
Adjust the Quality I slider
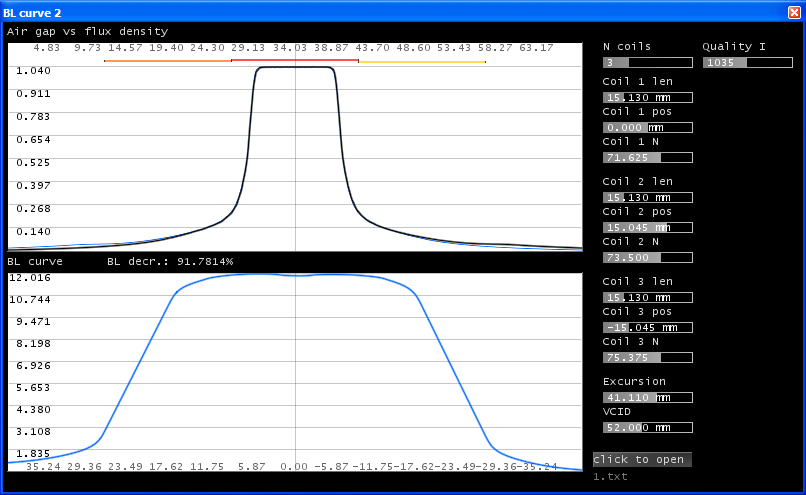pos(748,63)
